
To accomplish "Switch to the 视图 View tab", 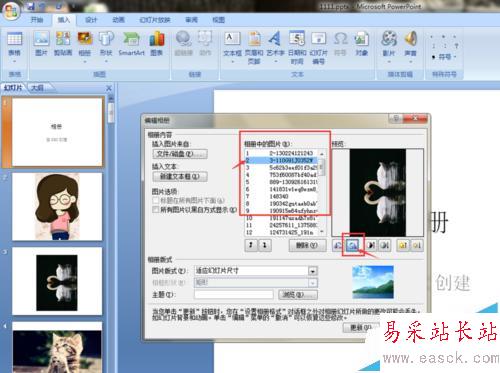I will (218, 20).
